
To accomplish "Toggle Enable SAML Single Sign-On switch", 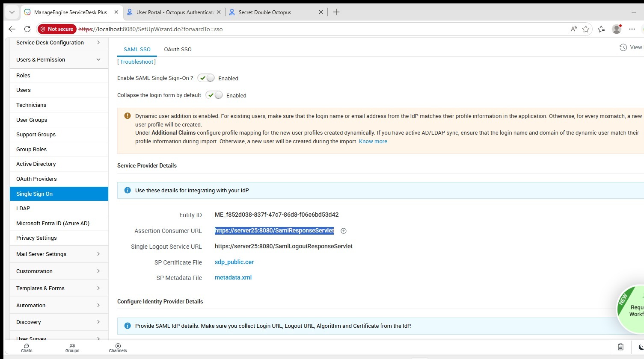I will [x=206, y=78].
